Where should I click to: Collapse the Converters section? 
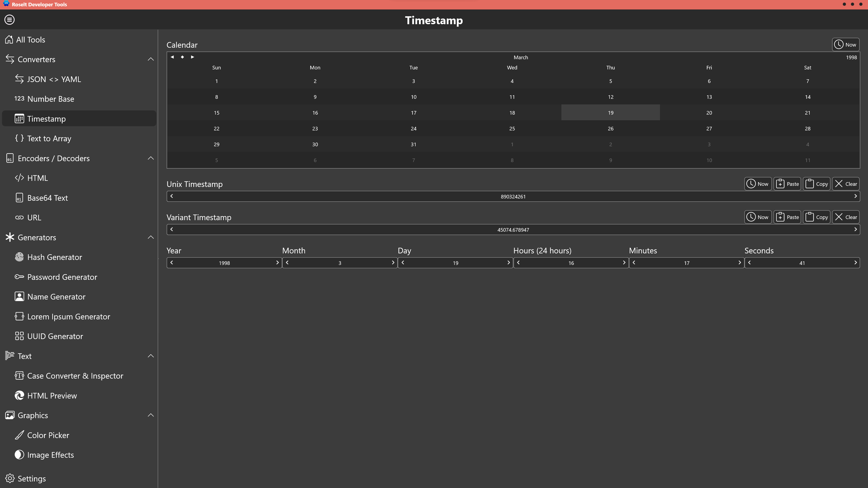(x=151, y=59)
